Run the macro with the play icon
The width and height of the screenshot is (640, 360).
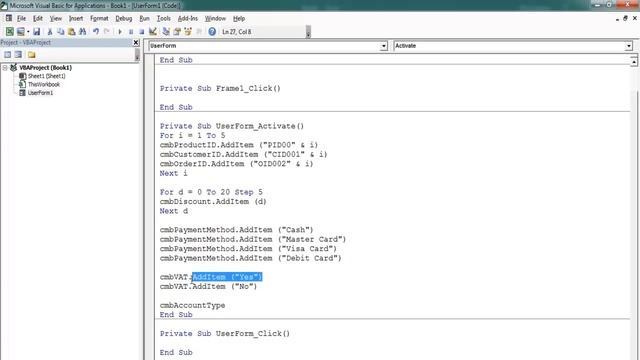click(120, 31)
